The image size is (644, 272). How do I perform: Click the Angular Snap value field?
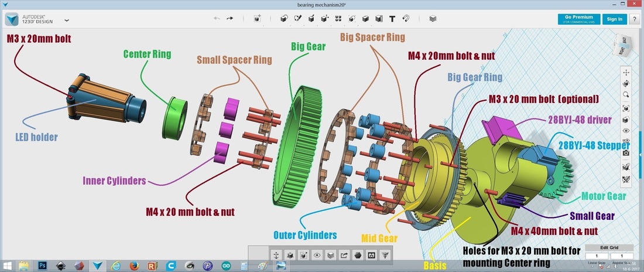tap(622, 256)
